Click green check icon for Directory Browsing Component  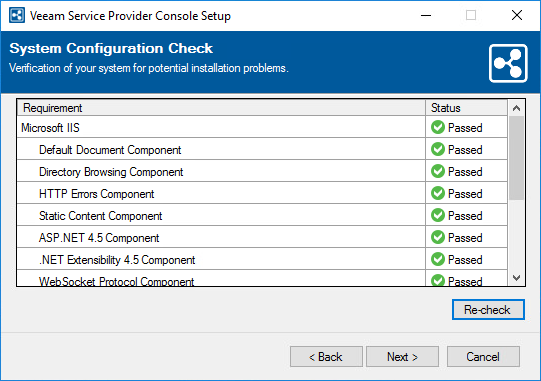(438, 172)
